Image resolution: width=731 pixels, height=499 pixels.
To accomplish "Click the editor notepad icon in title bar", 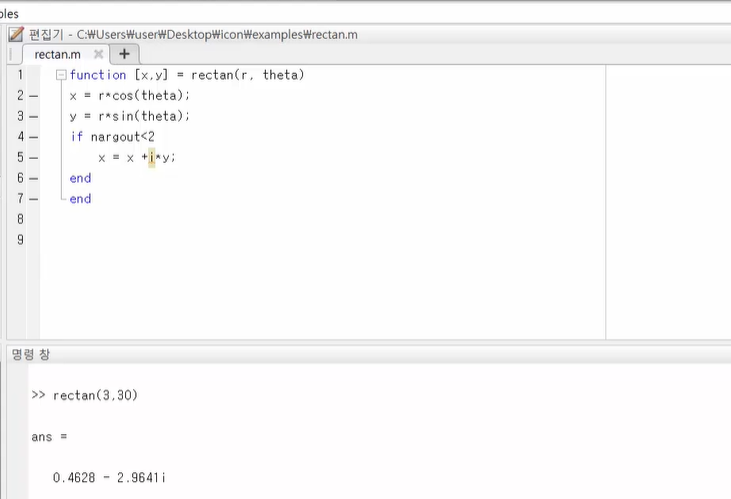I will tap(15, 34).
